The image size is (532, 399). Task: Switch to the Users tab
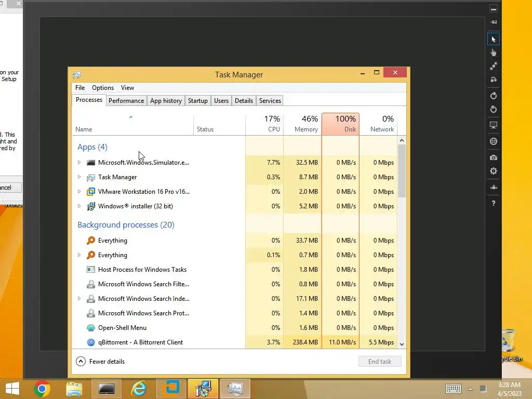coord(221,101)
